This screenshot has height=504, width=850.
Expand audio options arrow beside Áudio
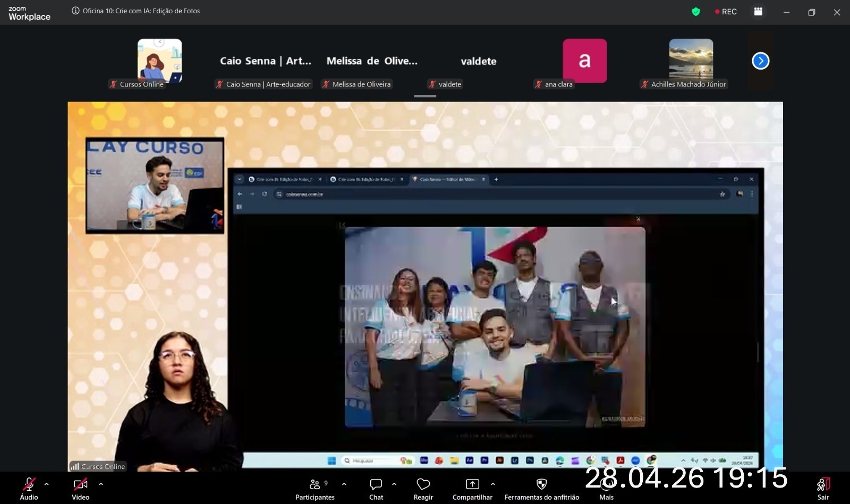(x=47, y=484)
